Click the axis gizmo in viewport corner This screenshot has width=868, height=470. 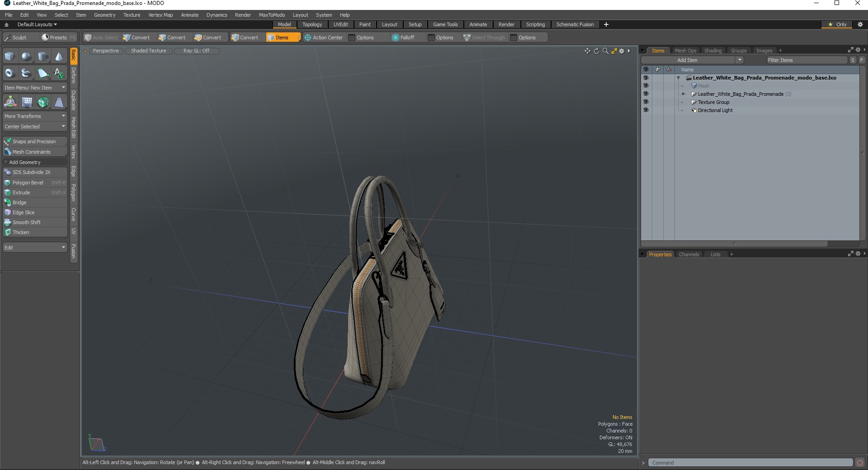coord(97,444)
